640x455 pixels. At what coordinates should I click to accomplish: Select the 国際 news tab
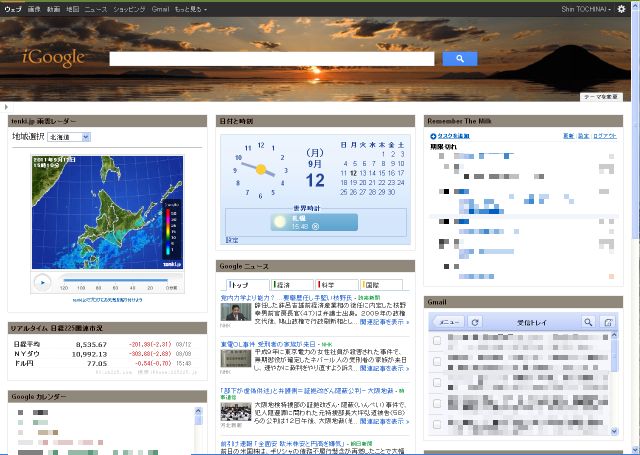coord(381,285)
